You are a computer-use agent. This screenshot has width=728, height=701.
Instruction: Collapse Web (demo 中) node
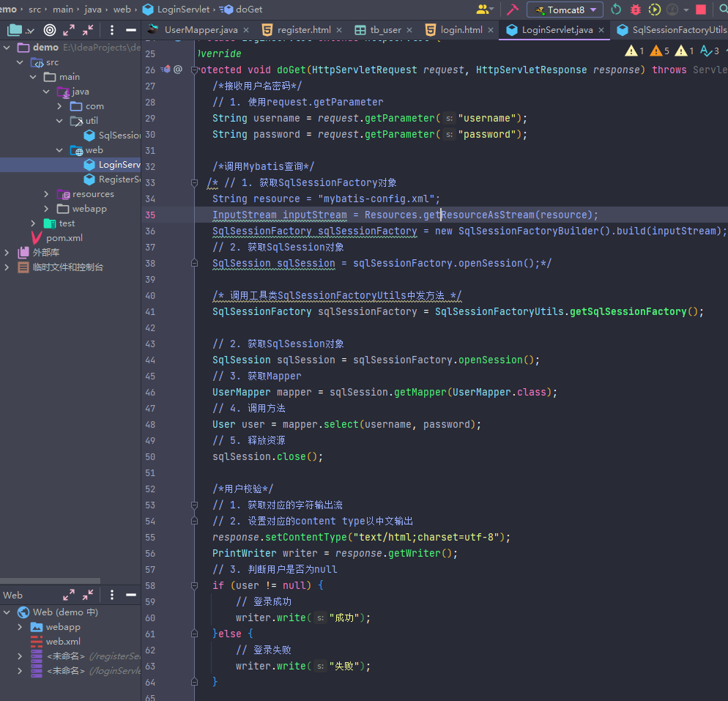[x=7, y=612]
